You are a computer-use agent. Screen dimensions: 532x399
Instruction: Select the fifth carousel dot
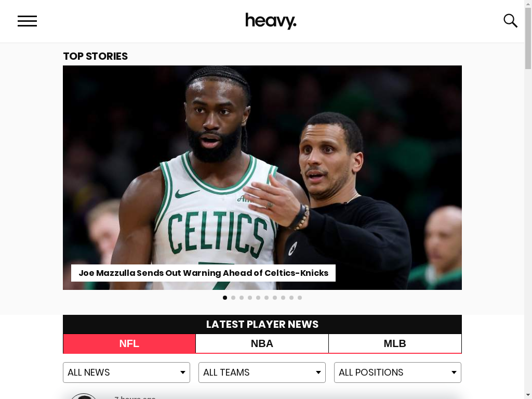click(x=258, y=298)
